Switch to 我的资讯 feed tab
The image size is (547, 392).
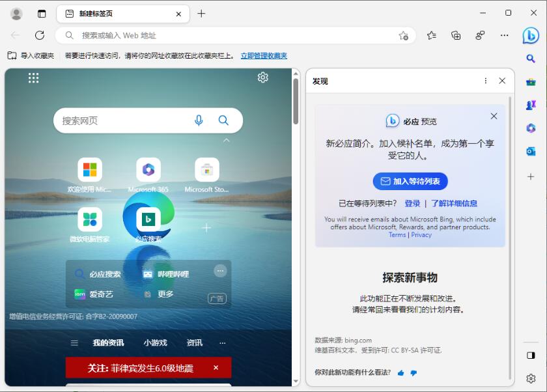point(108,343)
